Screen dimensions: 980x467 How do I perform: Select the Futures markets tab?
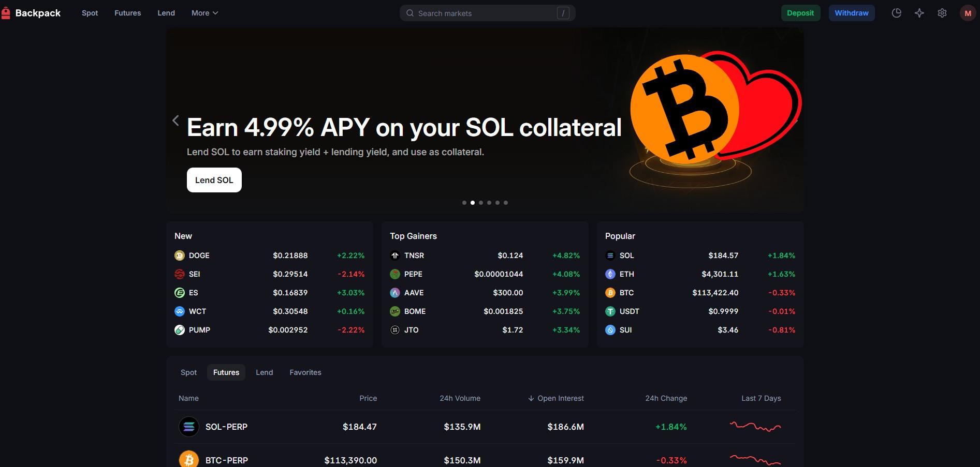[x=226, y=372]
